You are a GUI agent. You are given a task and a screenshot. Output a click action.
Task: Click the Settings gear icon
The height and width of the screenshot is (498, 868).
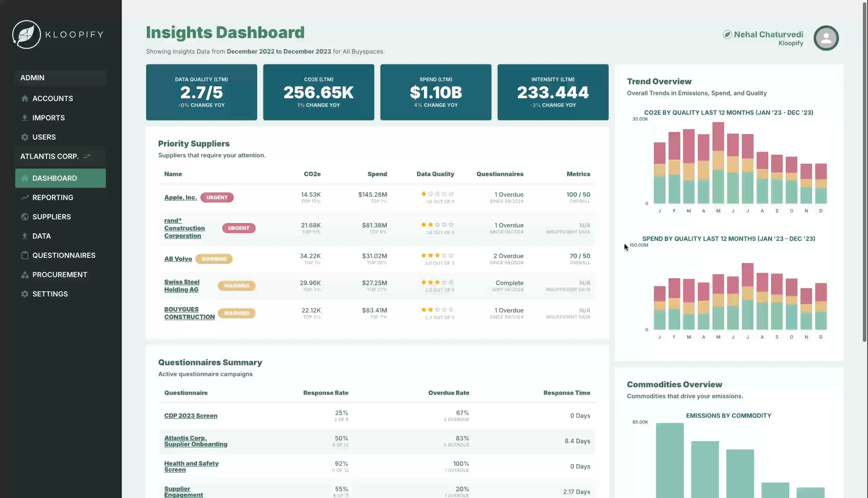tap(25, 294)
